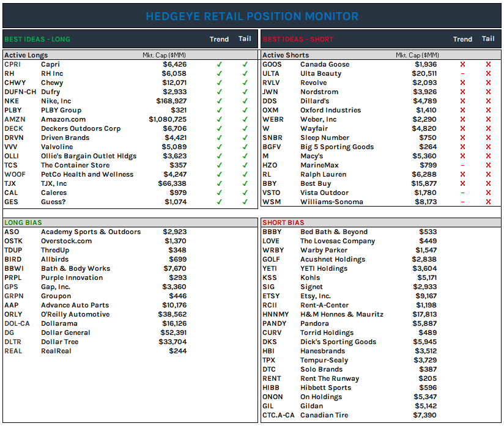The image size is (504, 426).
Task: Click the Trend dash icon for MarineMax
Action: point(462,165)
